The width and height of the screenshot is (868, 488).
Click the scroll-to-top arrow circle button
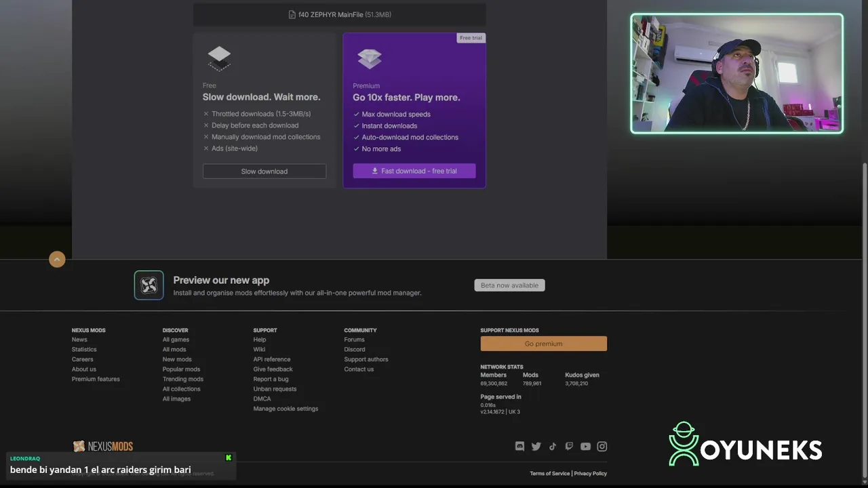[57, 259]
